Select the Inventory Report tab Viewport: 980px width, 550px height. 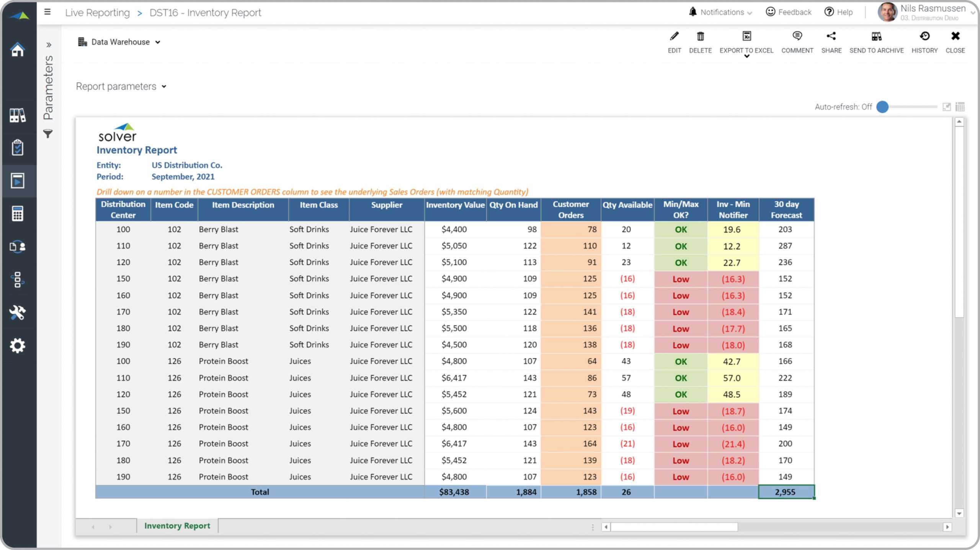click(177, 525)
